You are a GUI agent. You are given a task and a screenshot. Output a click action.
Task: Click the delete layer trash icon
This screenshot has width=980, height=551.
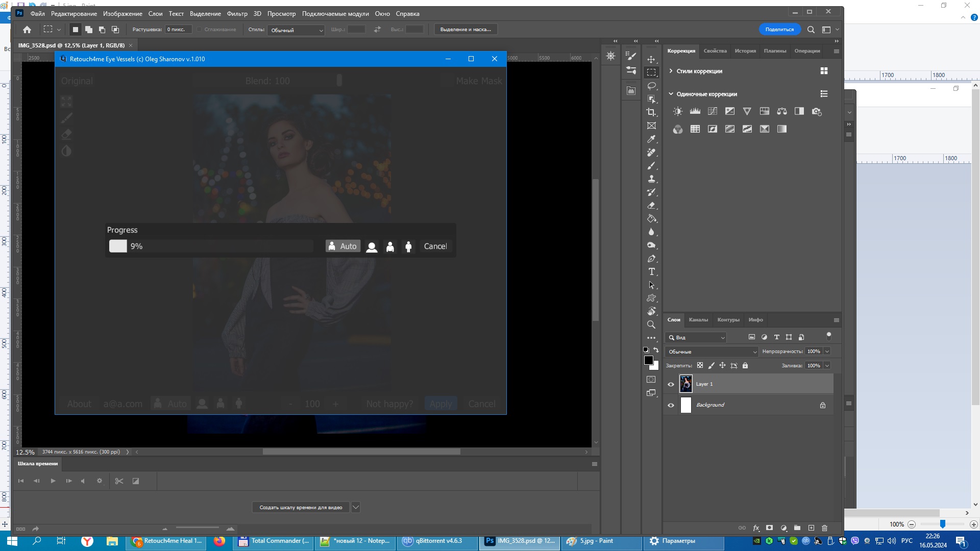[x=824, y=528]
